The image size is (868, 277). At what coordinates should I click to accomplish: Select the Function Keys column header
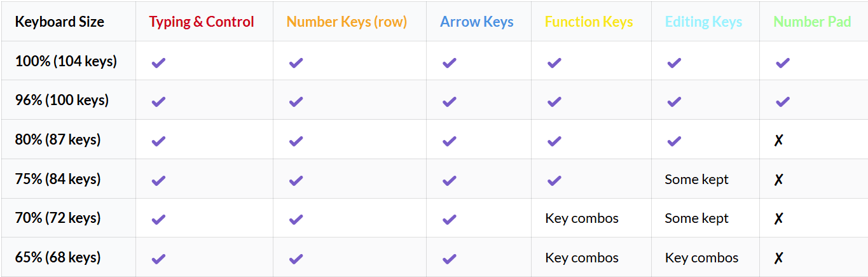[x=589, y=22]
